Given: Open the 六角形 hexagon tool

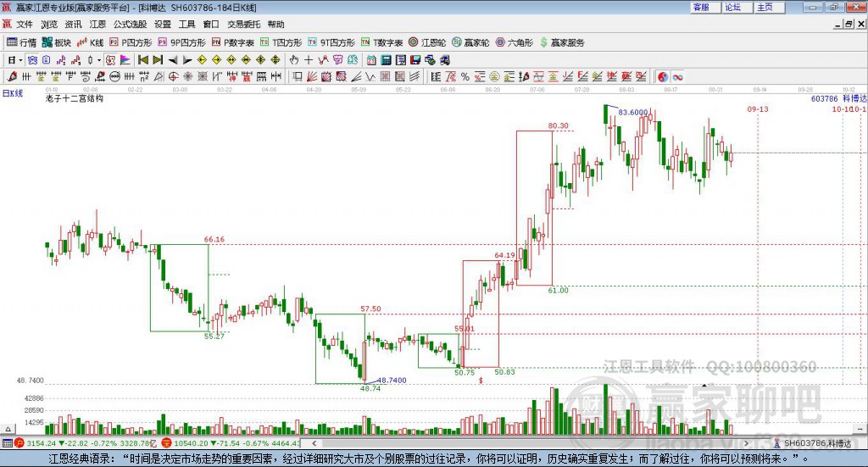Looking at the screenshot, I should click(515, 42).
